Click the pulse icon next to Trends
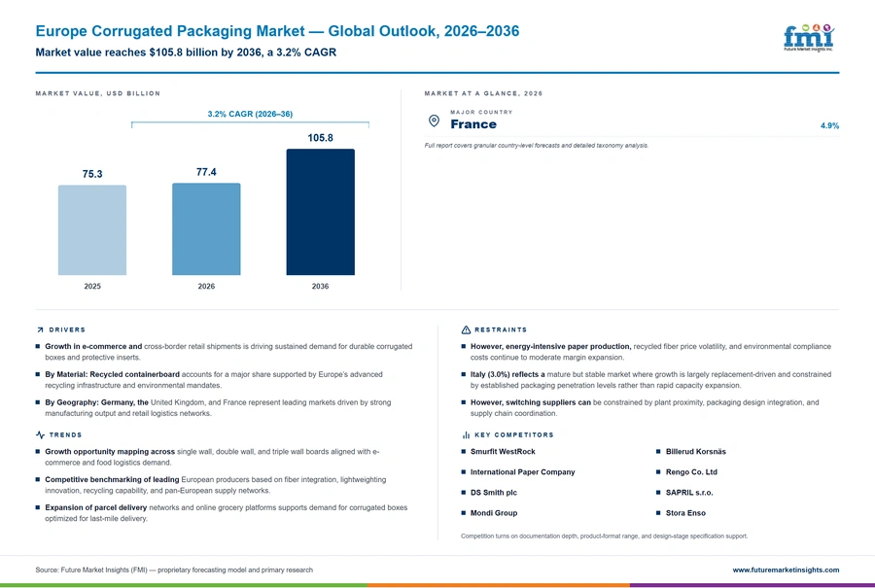 pyautogui.click(x=40, y=434)
